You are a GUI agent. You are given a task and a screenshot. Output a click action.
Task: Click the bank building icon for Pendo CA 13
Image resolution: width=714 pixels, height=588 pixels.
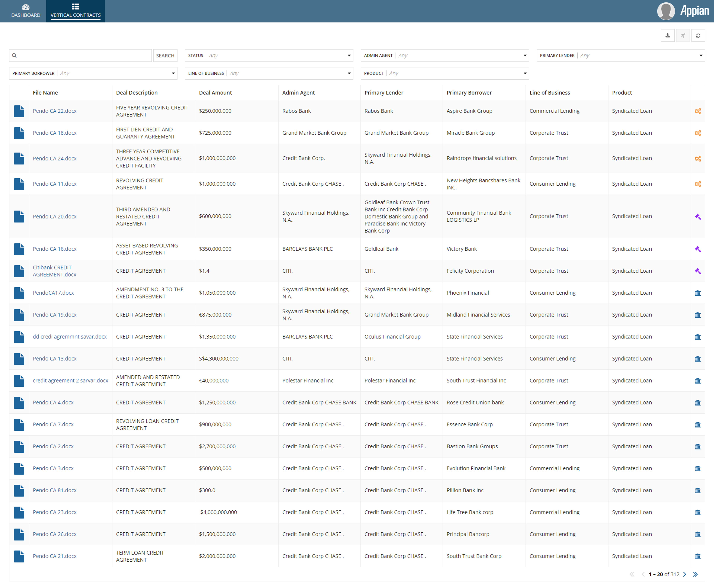pos(698,359)
